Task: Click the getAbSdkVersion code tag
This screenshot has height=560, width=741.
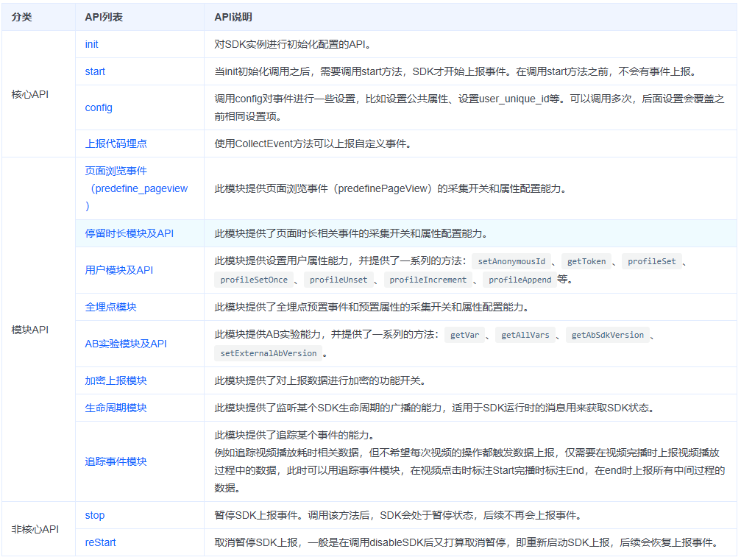Action: [x=607, y=335]
